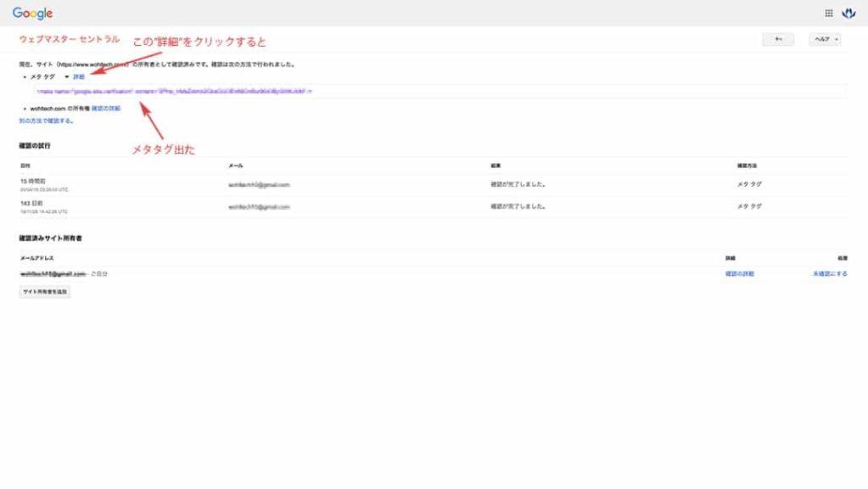The height and width of the screenshot is (489, 868).
Task: Open the Google apps grid icon
Action: point(829,14)
